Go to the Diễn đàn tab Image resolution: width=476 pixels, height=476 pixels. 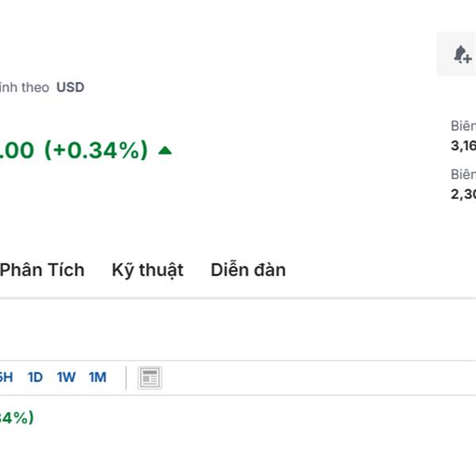248,270
